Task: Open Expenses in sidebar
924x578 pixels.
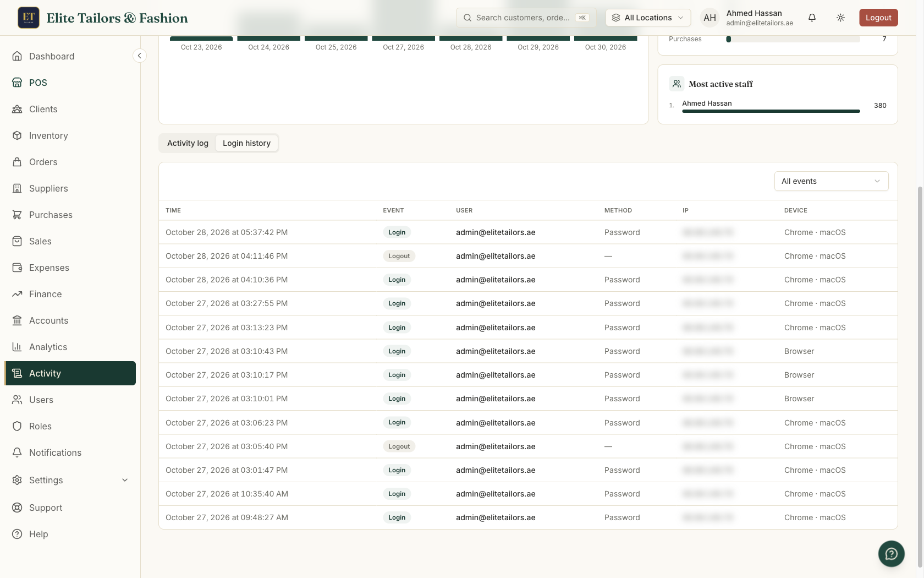Action: [70, 268]
